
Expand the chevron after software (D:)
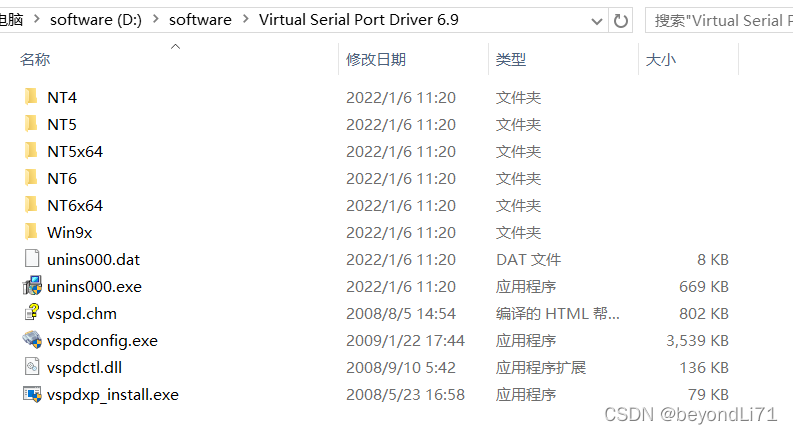pyautogui.click(x=156, y=19)
